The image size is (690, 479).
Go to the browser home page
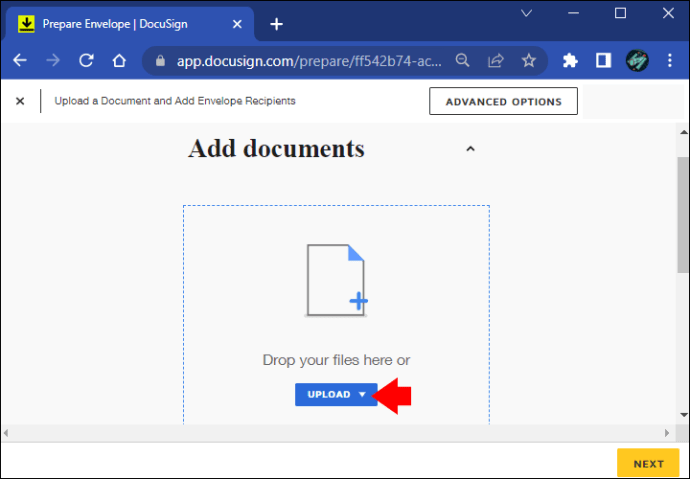(119, 60)
